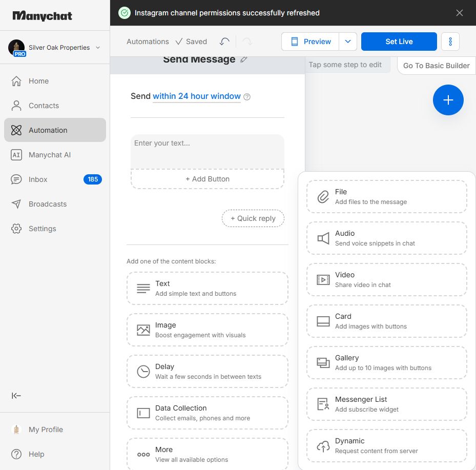
Task: Click Go To Basic Builder
Action: [x=436, y=66]
